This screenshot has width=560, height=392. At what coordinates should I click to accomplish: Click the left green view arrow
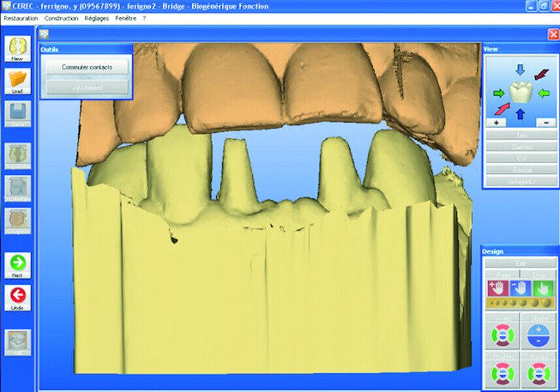tap(498, 93)
